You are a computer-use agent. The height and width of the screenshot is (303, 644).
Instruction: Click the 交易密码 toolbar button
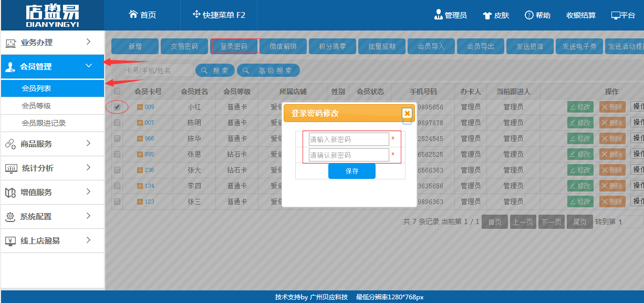184,46
